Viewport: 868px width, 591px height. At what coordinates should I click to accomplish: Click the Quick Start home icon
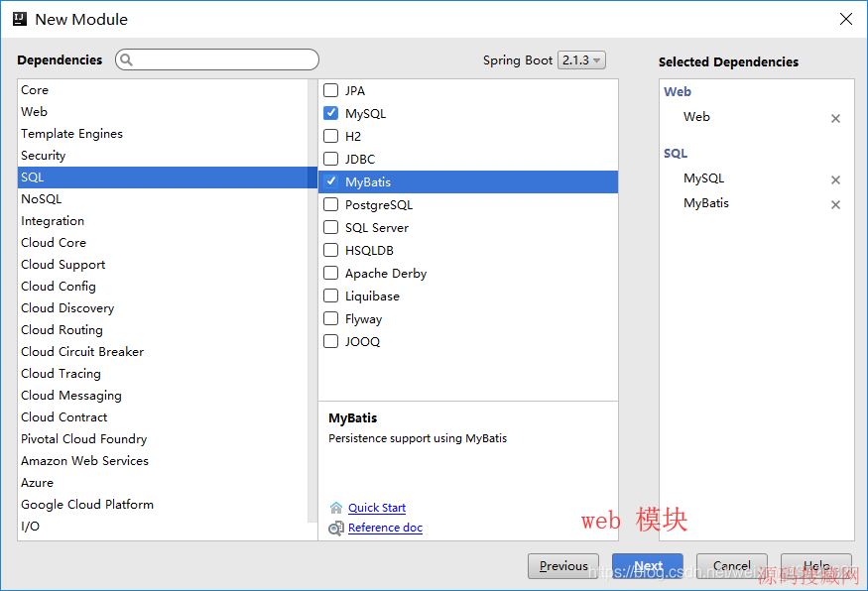click(336, 508)
